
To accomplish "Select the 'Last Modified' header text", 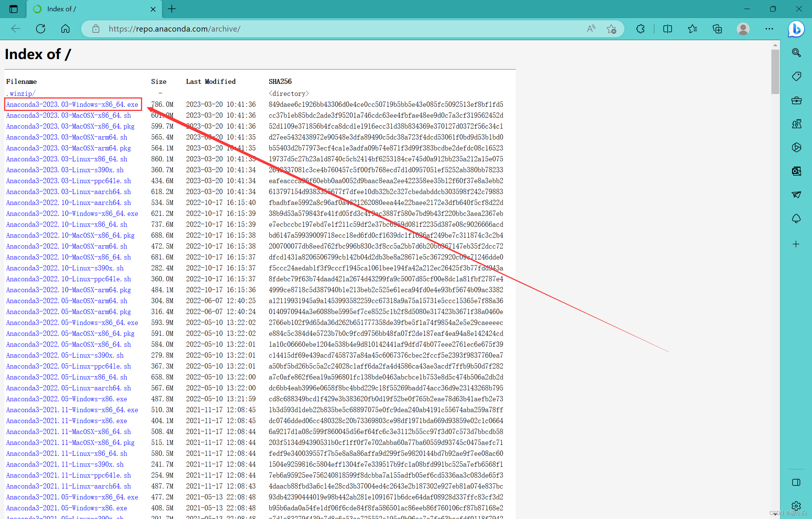I will 211,82.
